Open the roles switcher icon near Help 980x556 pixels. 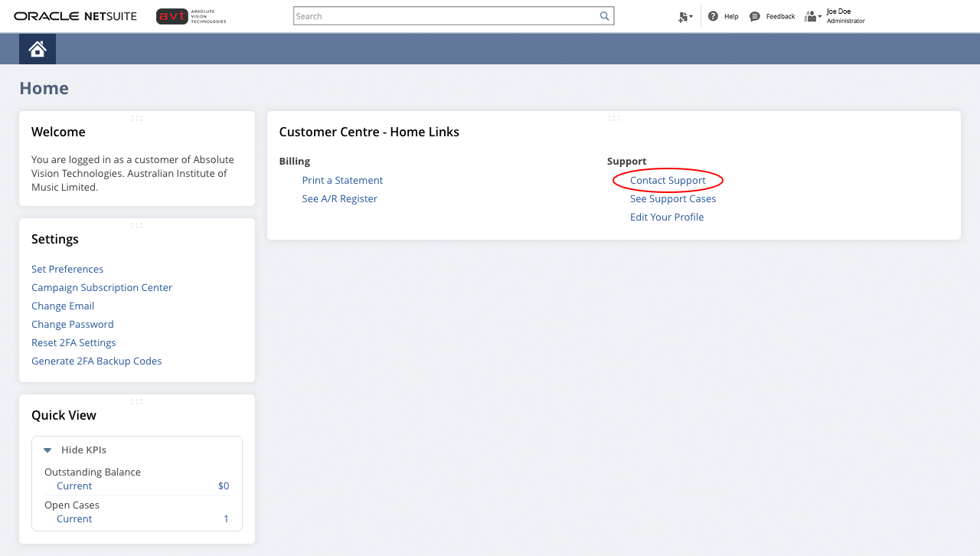[x=682, y=16]
